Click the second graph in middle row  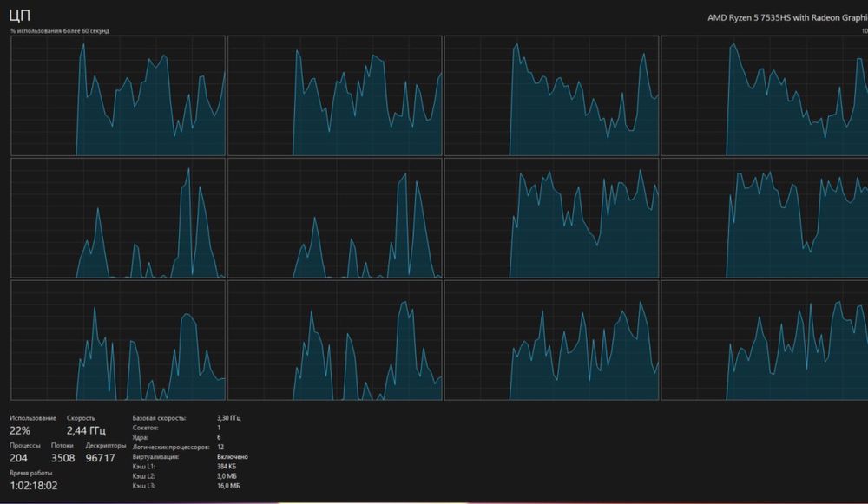click(x=335, y=218)
